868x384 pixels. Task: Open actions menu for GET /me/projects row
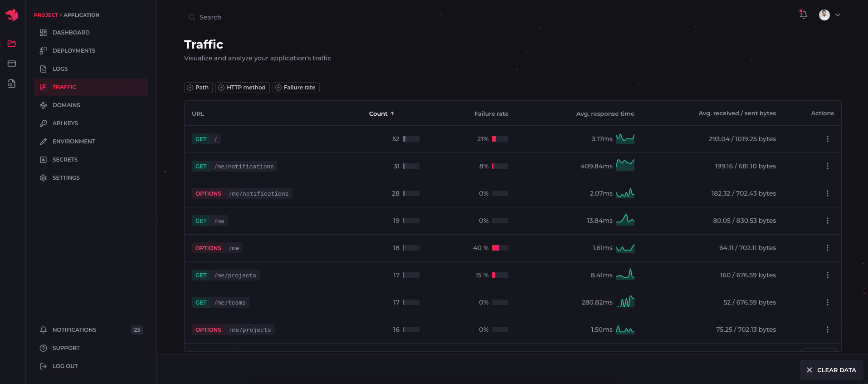click(x=828, y=275)
